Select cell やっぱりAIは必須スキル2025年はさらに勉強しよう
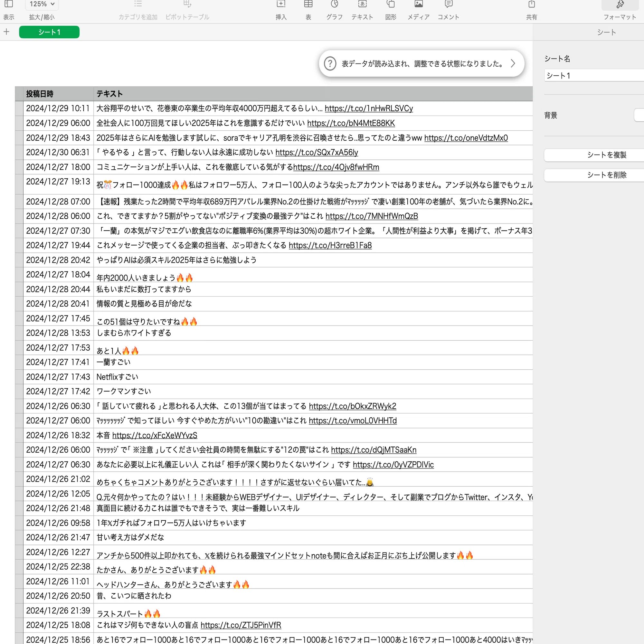This screenshot has width=644, height=644. pos(313,260)
